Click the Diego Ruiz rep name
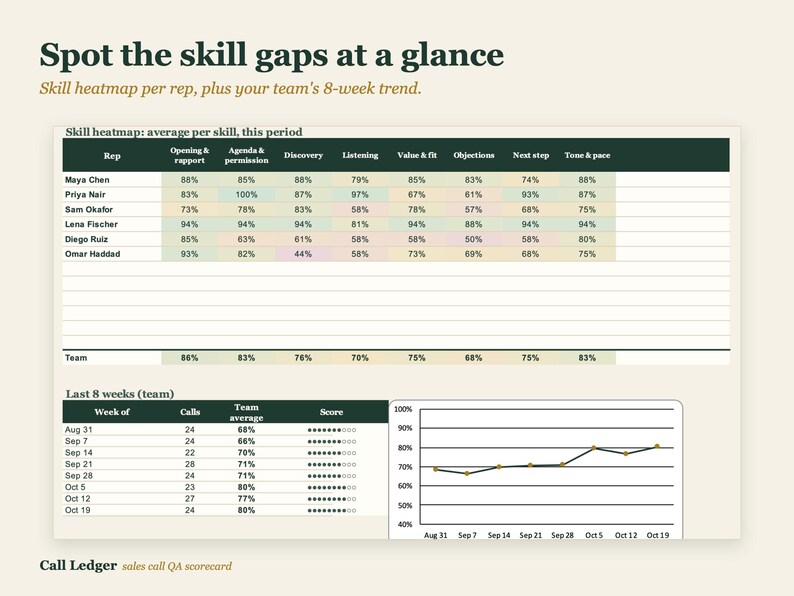The height and width of the screenshot is (596, 794). pyautogui.click(x=86, y=239)
